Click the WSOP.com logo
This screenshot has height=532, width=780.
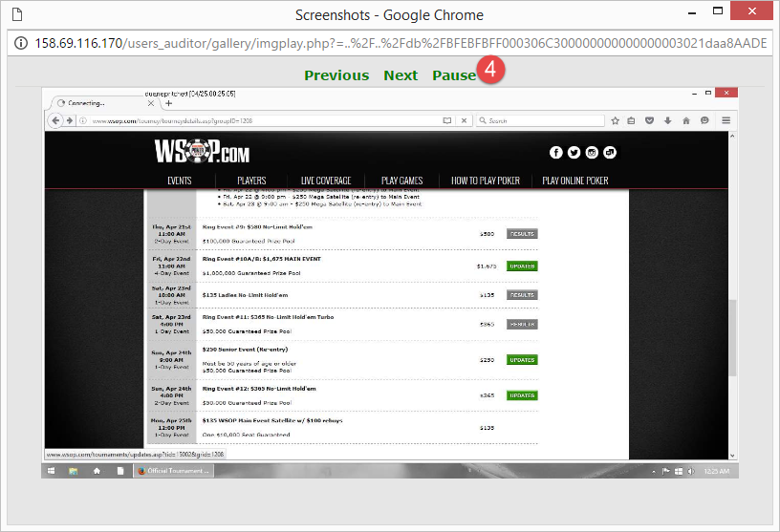tap(202, 151)
